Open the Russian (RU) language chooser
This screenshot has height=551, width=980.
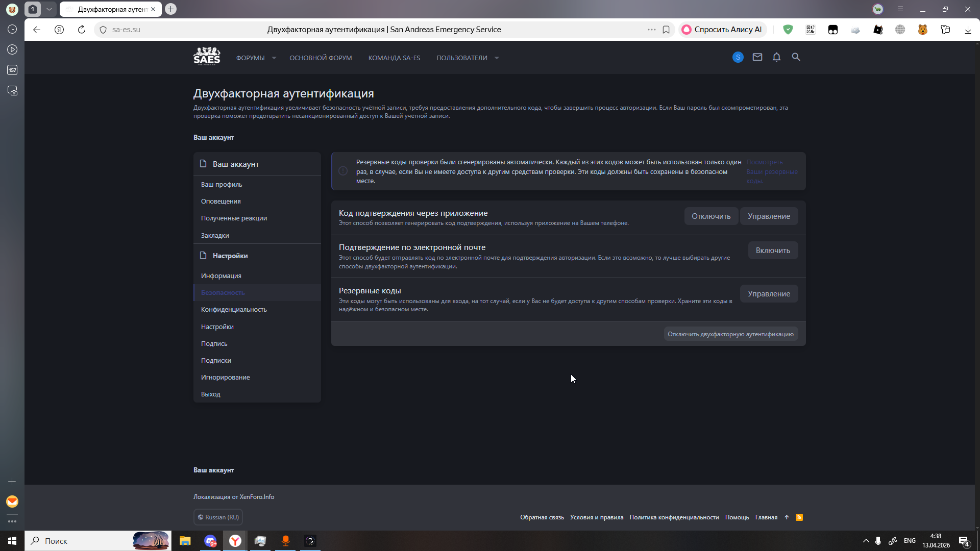[218, 517]
